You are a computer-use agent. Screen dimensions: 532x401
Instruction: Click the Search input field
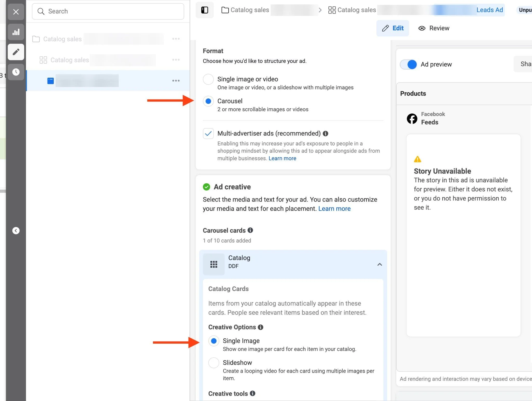pyautogui.click(x=108, y=11)
